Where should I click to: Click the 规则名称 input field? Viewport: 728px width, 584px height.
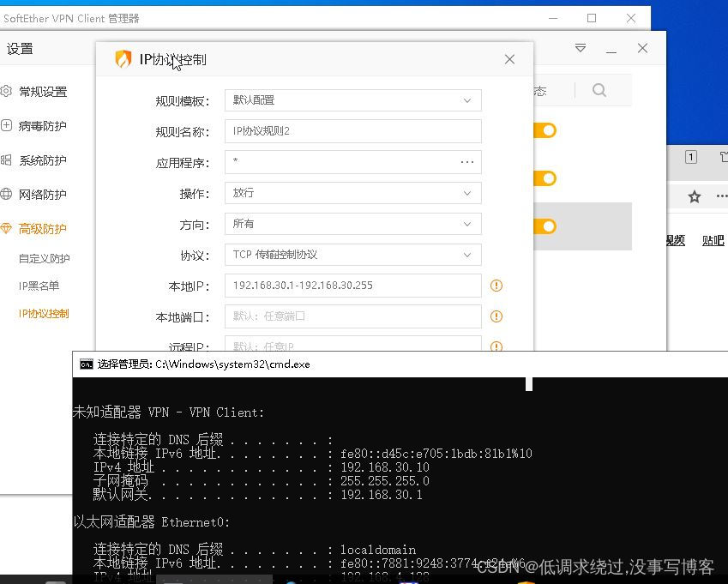point(353,131)
